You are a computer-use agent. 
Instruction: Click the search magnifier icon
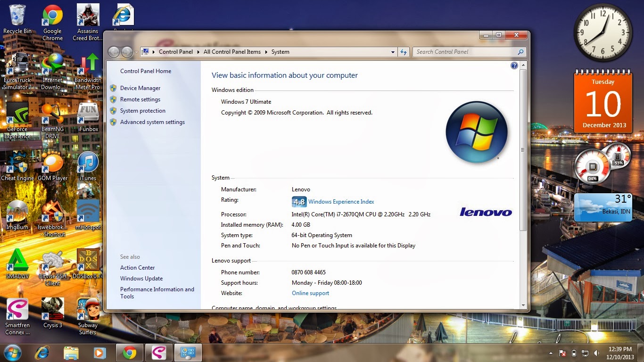click(x=520, y=52)
